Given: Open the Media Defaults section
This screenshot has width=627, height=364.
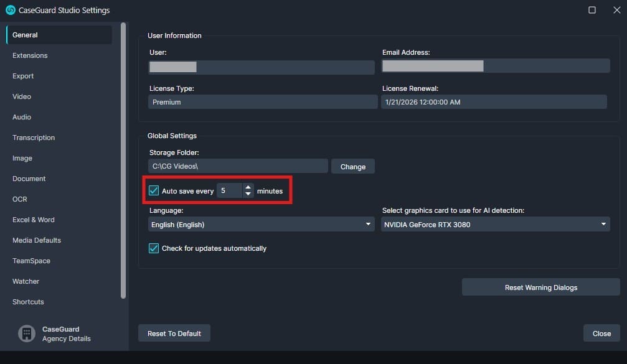Looking at the screenshot, I should pos(36,240).
